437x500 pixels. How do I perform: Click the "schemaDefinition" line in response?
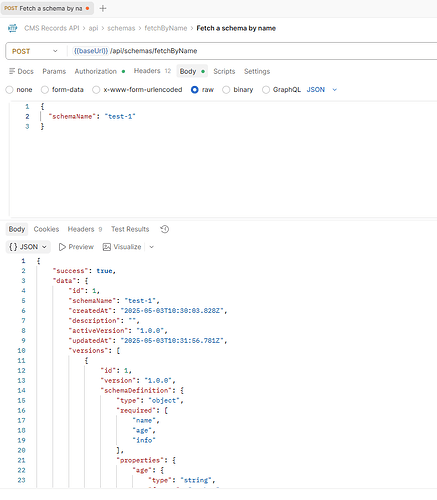pyautogui.click(x=142, y=391)
